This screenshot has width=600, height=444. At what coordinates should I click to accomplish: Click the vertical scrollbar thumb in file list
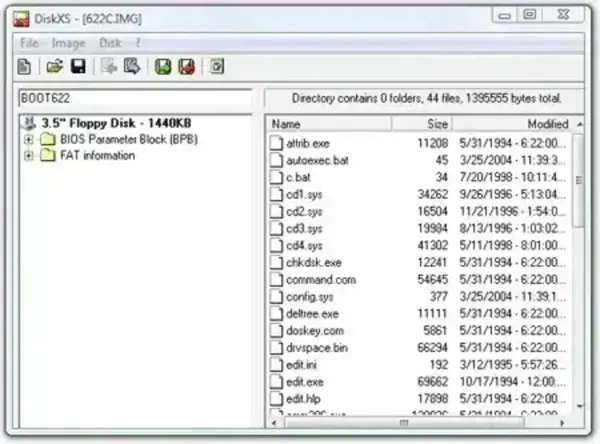[579, 180]
